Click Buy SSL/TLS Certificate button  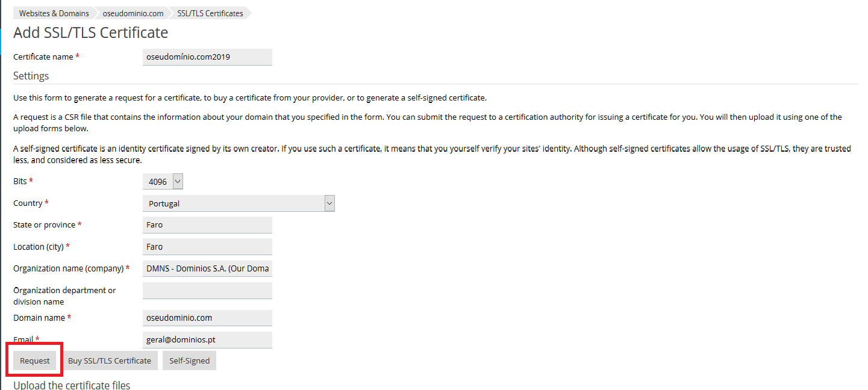110,361
